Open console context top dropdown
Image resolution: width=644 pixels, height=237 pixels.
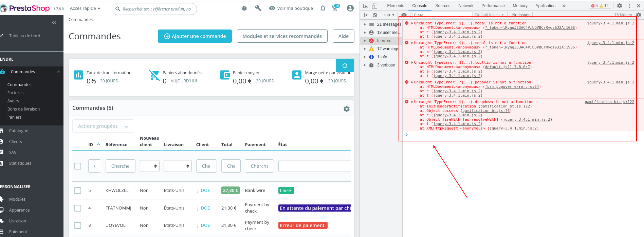pos(389,15)
